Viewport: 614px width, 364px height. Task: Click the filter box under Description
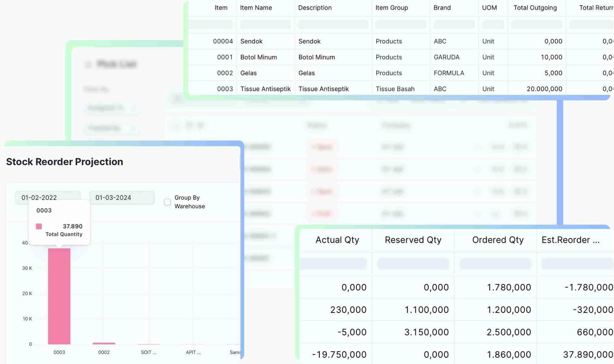pos(333,25)
